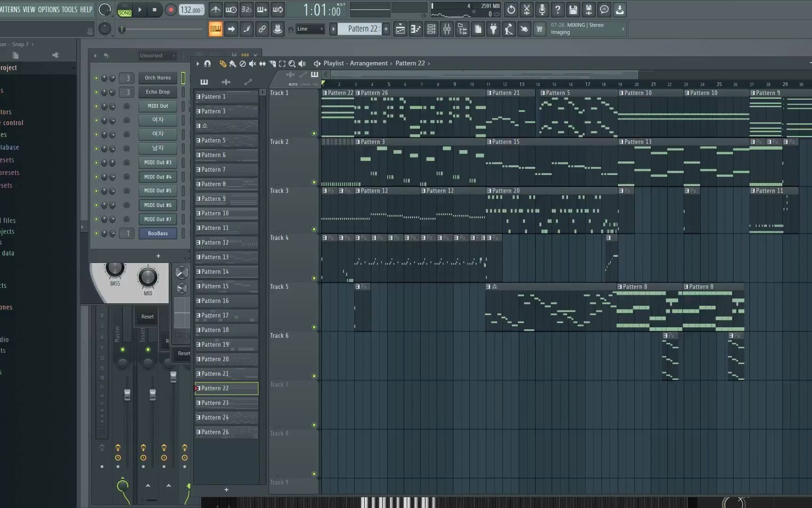Open the HELP menu

pos(86,9)
